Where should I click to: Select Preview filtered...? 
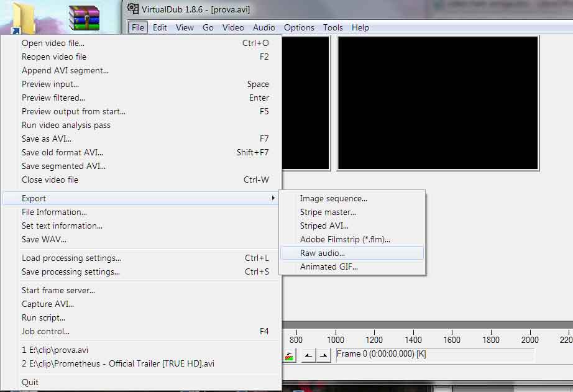coord(140,98)
